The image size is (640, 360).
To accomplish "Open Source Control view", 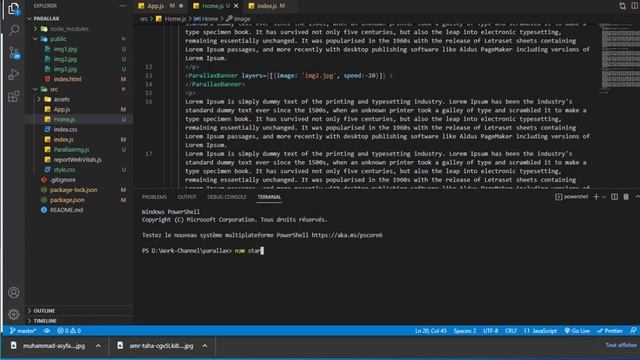I will point(14,53).
